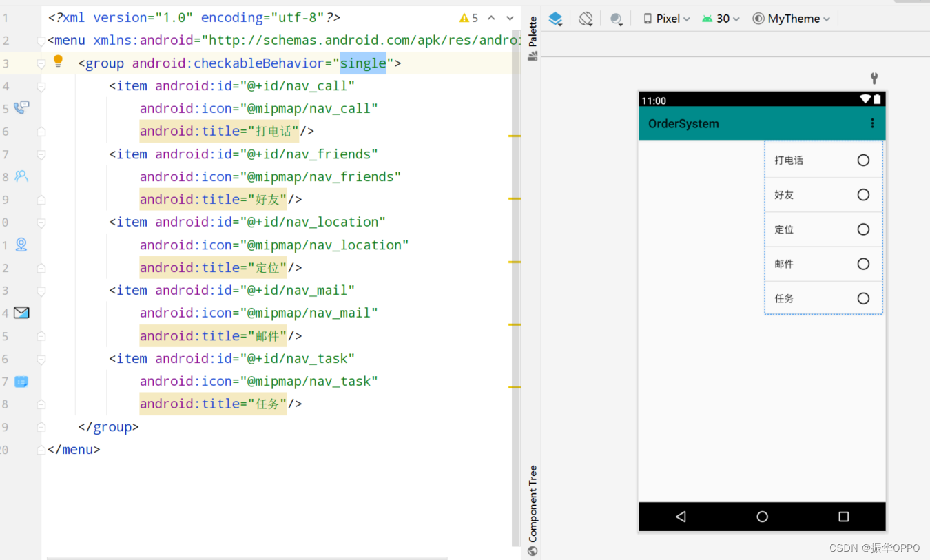Collapse the nav_task item fold marker
This screenshot has width=930, height=560.
pos(41,360)
